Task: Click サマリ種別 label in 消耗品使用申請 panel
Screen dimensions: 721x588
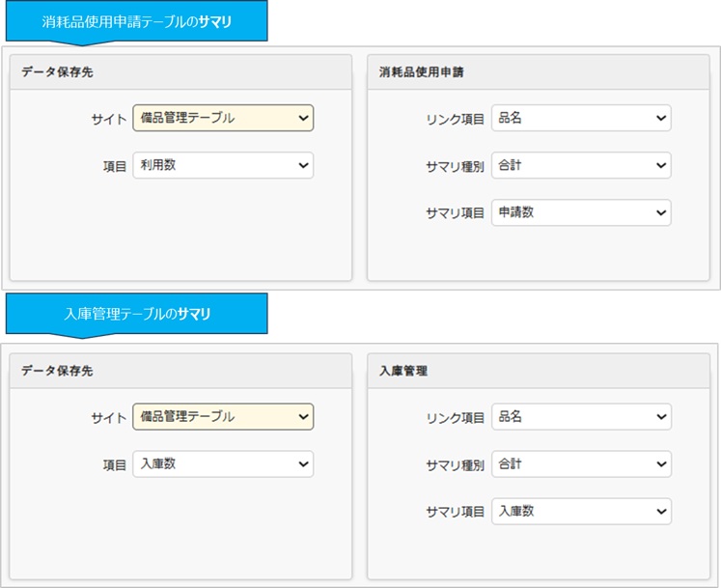Action: click(x=456, y=166)
